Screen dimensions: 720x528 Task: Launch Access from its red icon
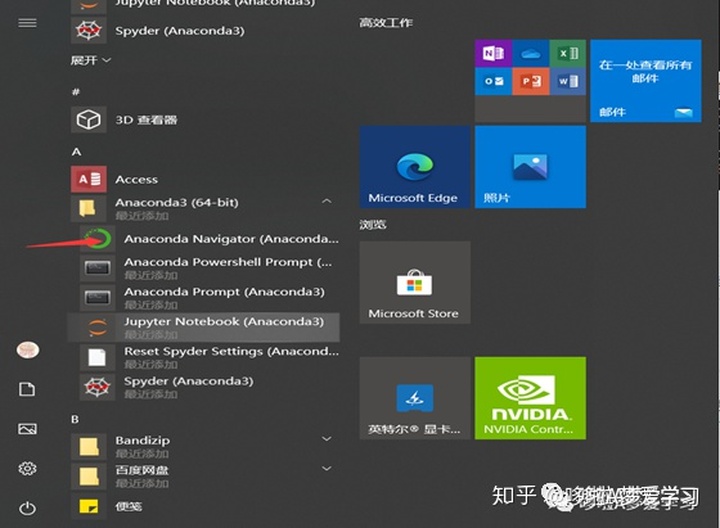click(89, 179)
